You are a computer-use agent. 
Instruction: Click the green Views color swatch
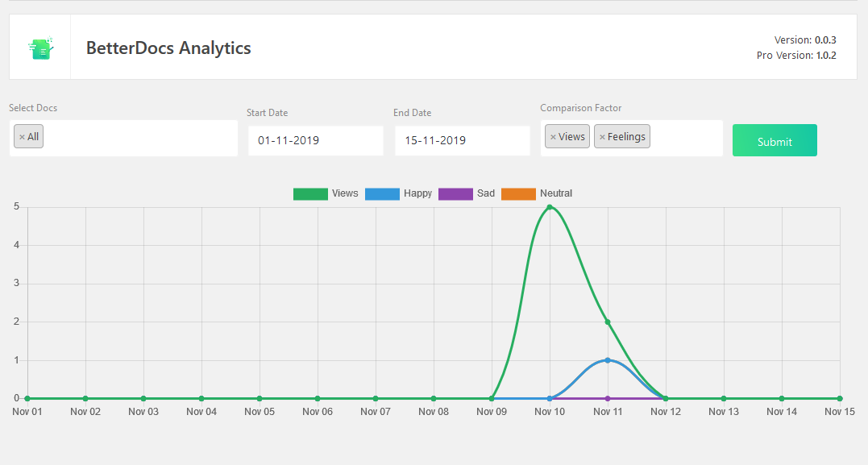310,193
